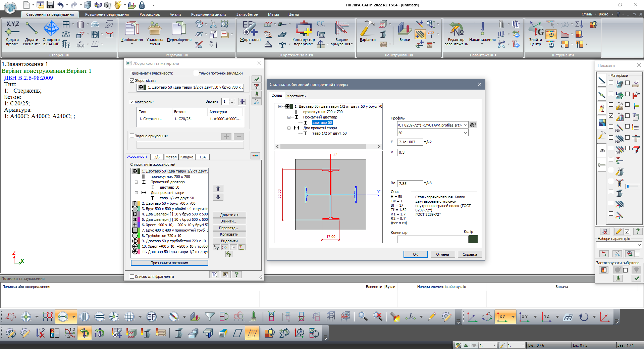Move stiffness item up with arrow button

(x=218, y=189)
